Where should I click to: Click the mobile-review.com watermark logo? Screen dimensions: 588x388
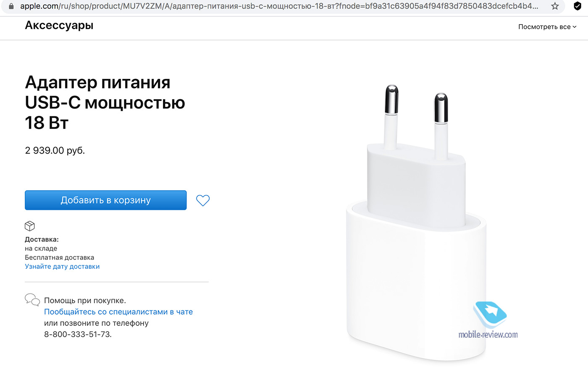click(488, 320)
